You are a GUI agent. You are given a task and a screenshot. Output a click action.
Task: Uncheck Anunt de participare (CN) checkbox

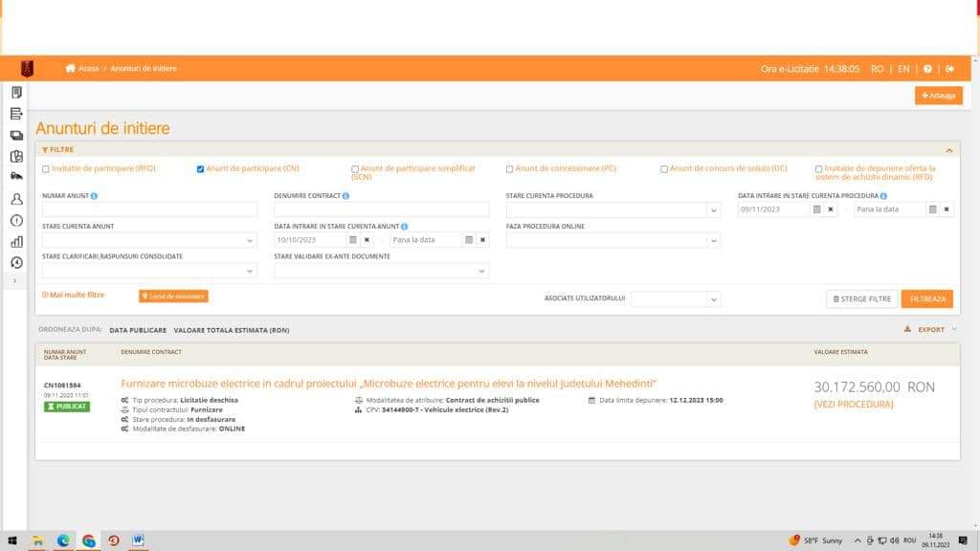pyautogui.click(x=200, y=168)
